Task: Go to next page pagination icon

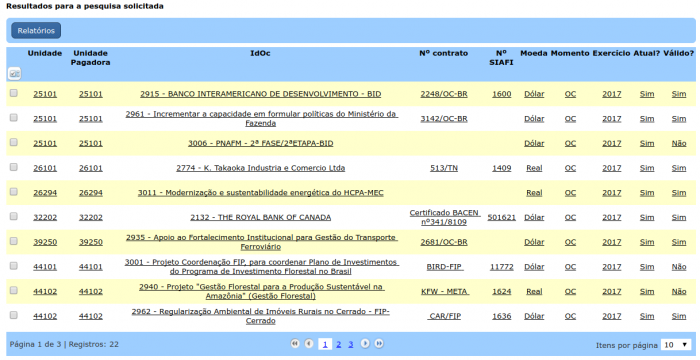Action: pyautogui.click(x=365, y=343)
